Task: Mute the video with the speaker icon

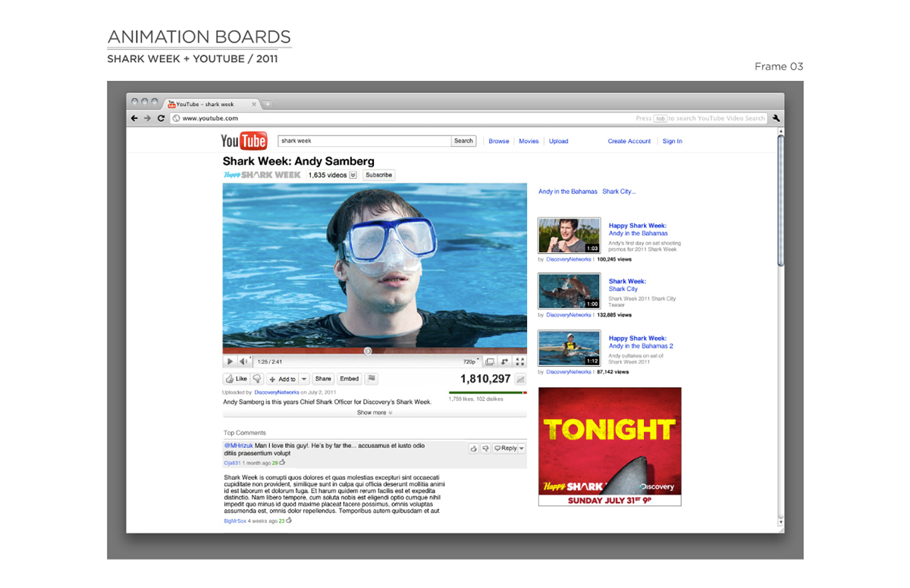Action: 244,361
